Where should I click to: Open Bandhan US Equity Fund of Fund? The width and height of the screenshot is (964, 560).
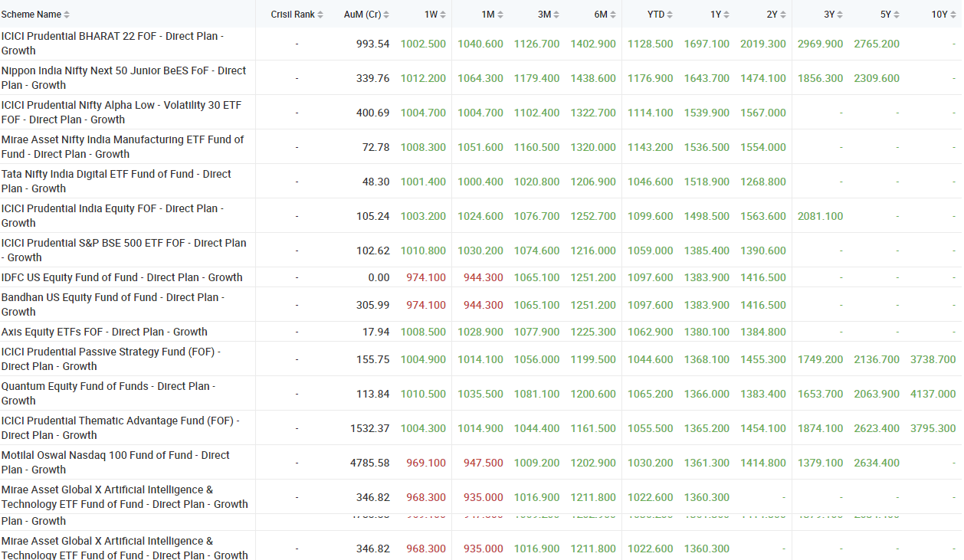113,305
